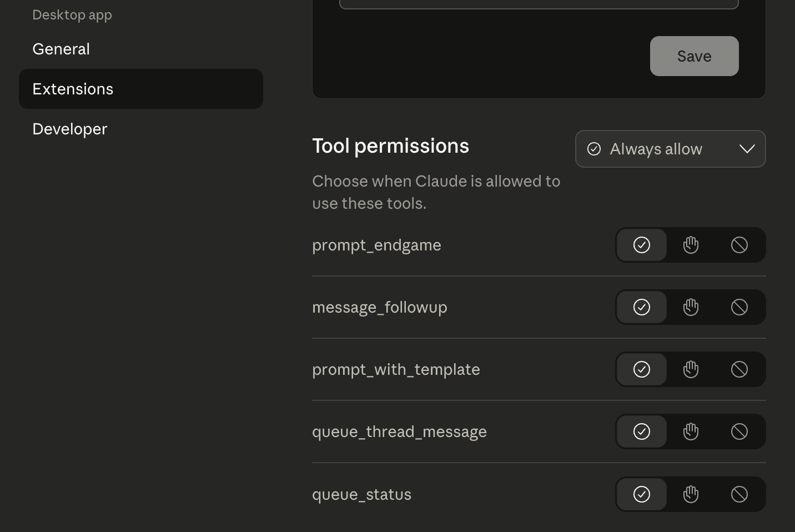Block prompt_endgame with the deny icon
Viewport: 795px width, 532px height.
[x=739, y=245]
